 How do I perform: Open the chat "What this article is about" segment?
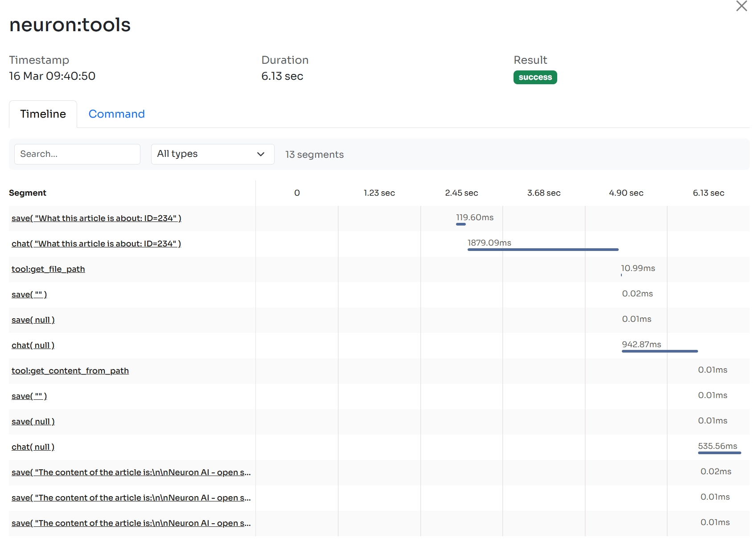click(x=96, y=244)
